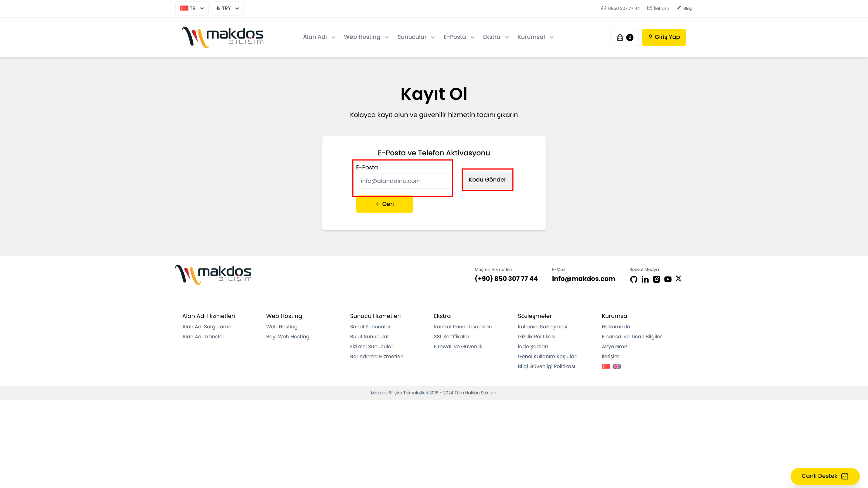
Task: Open the LinkedIn social media icon
Action: coord(645,279)
